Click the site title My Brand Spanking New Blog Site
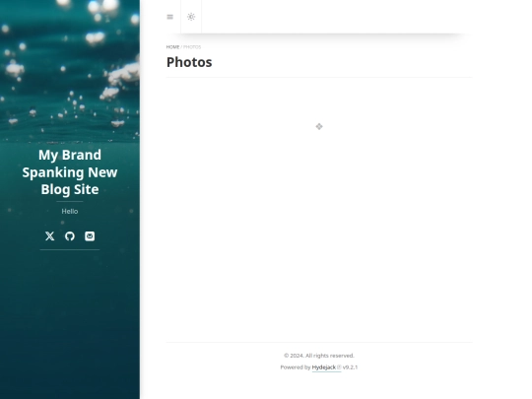532x399 pixels. pos(70,172)
